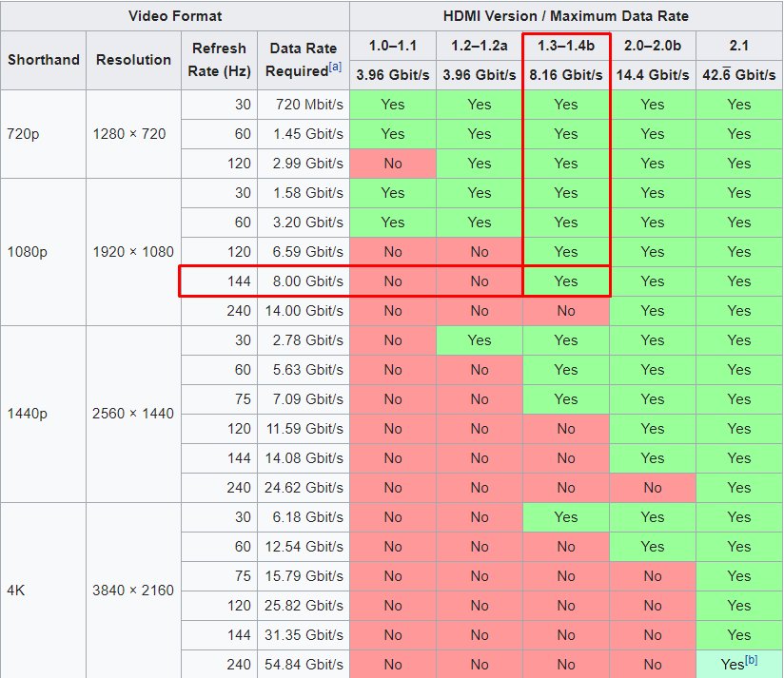Screen dimensions: 784x678
Task: Click the 1.3–1.4b 'Yes' for 8.00 Gbit/s row
Action: point(566,281)
